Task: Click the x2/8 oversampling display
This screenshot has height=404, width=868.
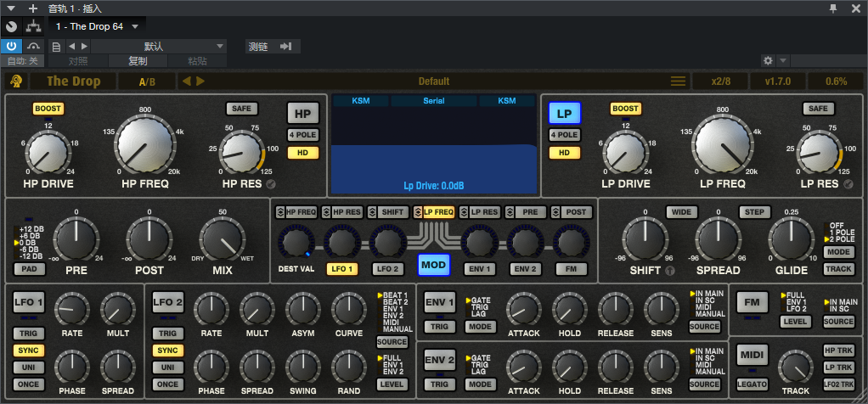Action: tap(721, 81)
